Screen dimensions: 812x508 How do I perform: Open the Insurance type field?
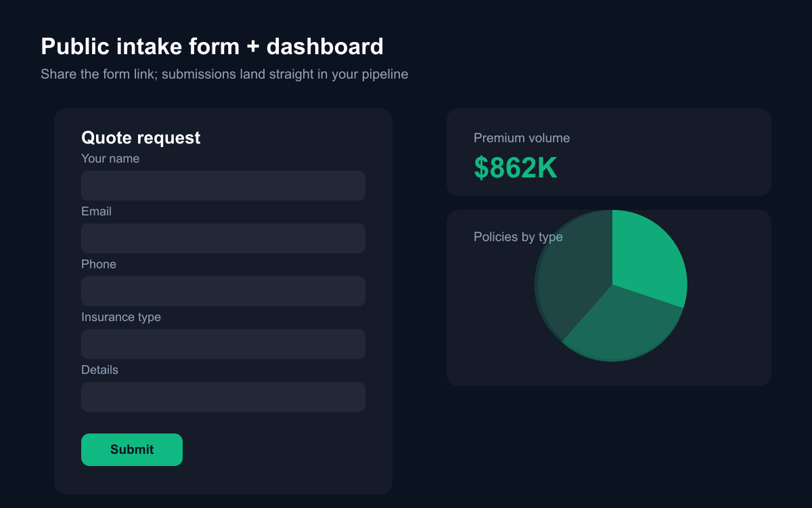coord(223,344)
